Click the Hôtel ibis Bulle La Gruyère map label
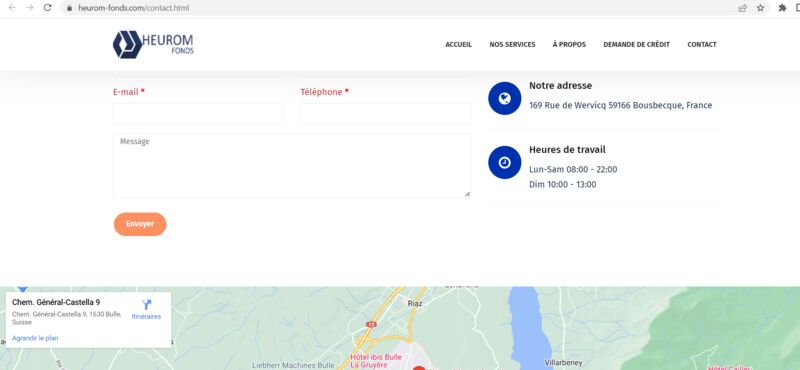 tap(376, 361)
